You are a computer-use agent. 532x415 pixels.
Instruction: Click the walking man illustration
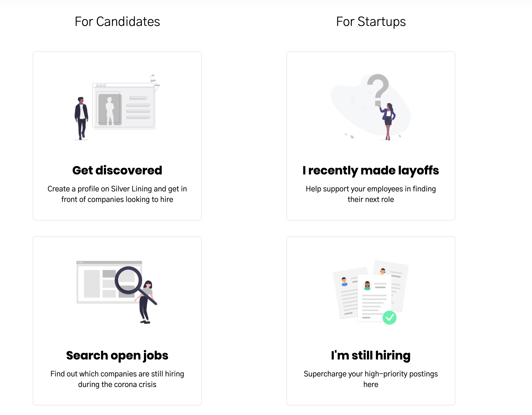[x=81, y=118]
